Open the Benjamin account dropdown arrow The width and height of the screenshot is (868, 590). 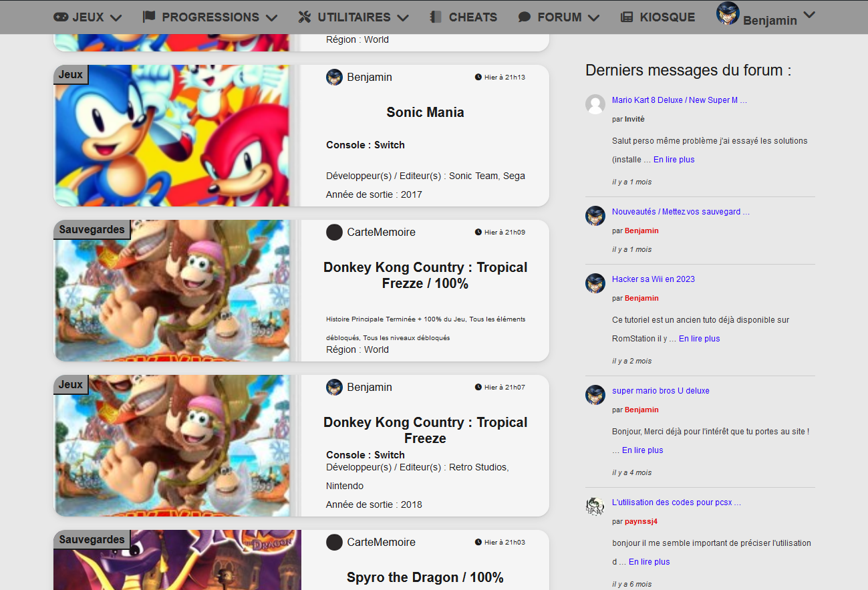(809, 15)
